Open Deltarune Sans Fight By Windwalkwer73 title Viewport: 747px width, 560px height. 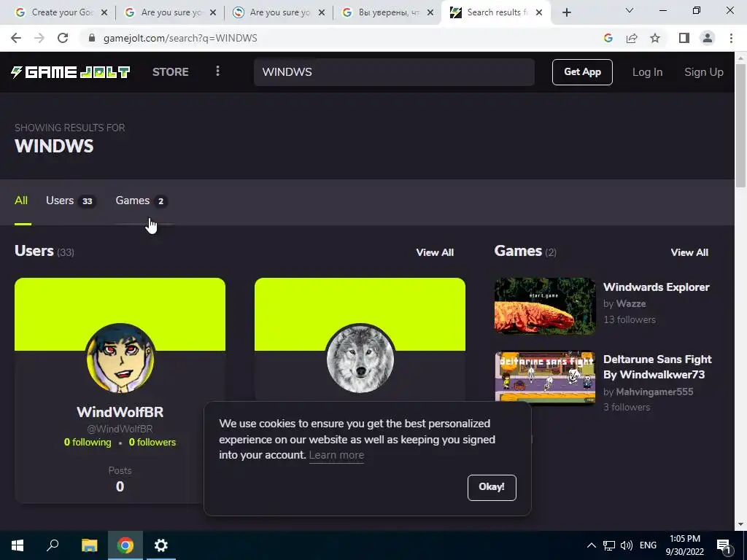(x=657, y=367)
